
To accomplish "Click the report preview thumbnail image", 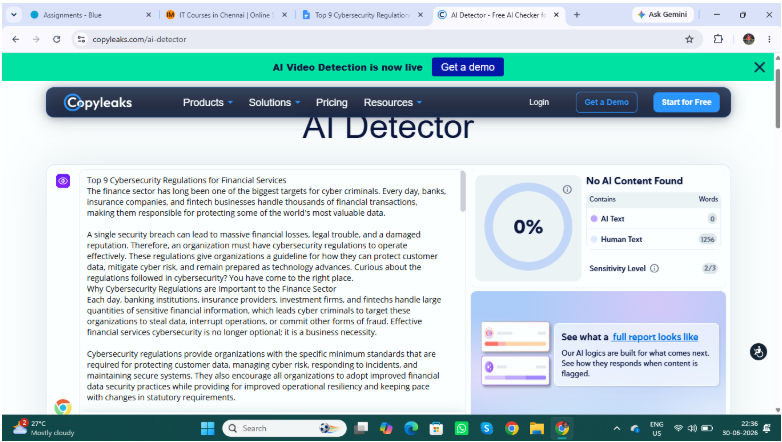I will tap(515, 354).
